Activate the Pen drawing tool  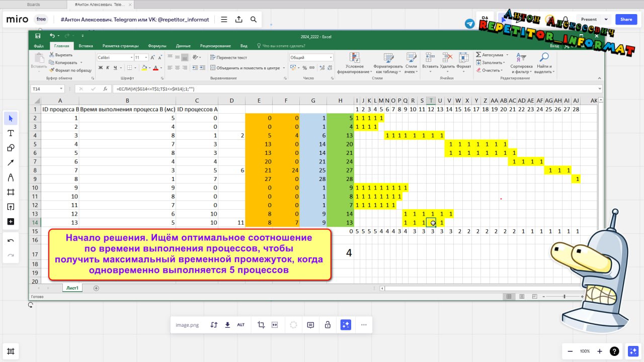pos(11,177)
